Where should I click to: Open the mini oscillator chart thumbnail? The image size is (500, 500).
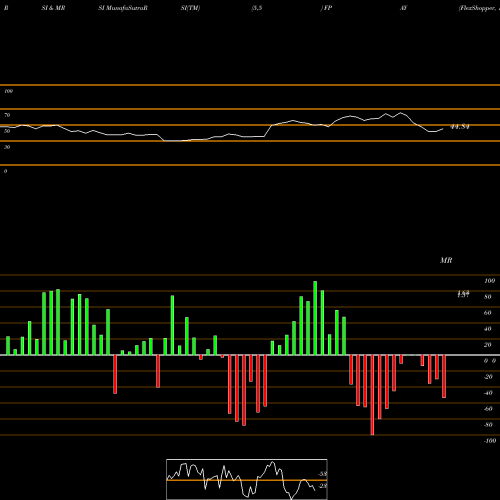247,479
